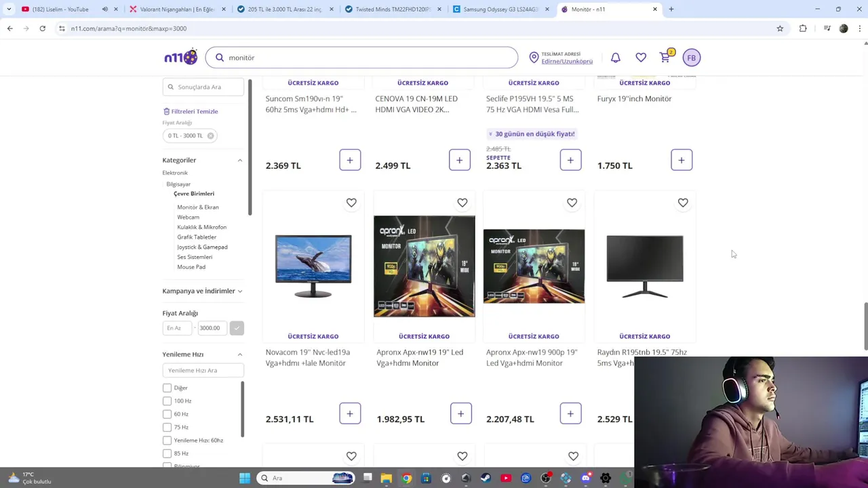
Task: Switch to the Samsung Odyssey G3 tab
Action: 500,9
